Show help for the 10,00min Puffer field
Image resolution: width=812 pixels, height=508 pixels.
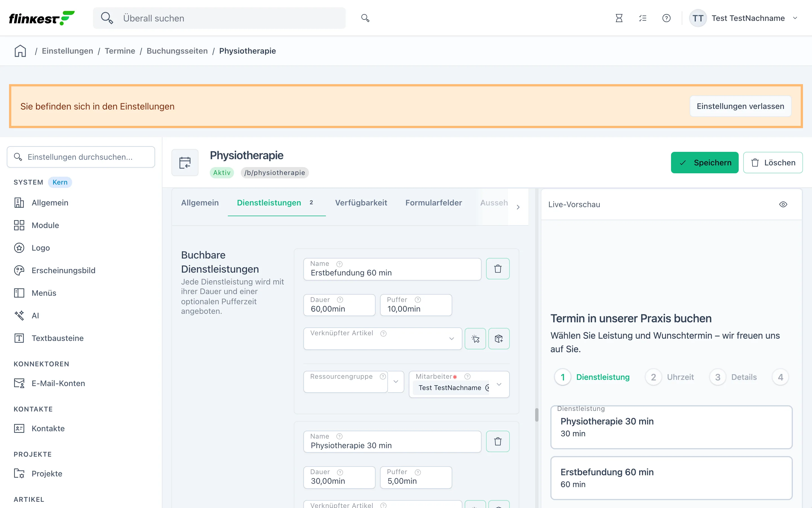point(418,300)
